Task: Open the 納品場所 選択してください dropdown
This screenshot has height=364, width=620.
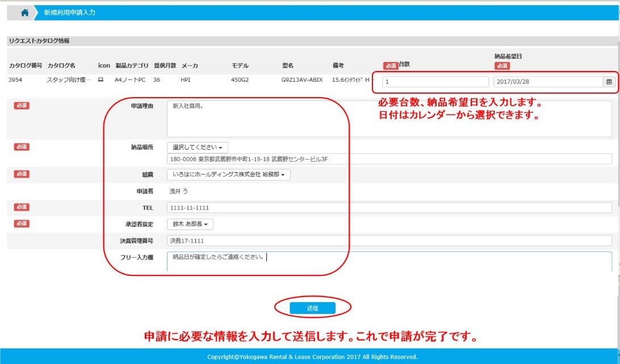Action: (198, 147)
